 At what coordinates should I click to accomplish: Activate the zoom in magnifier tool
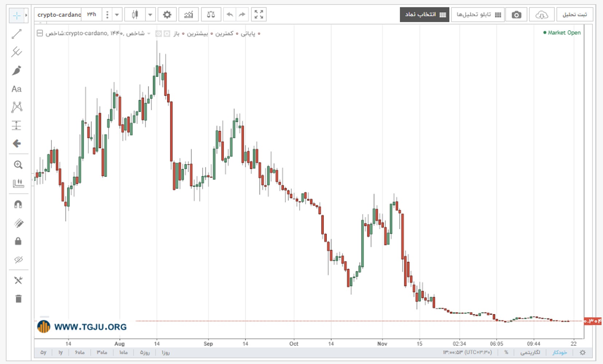click(18, 165)
